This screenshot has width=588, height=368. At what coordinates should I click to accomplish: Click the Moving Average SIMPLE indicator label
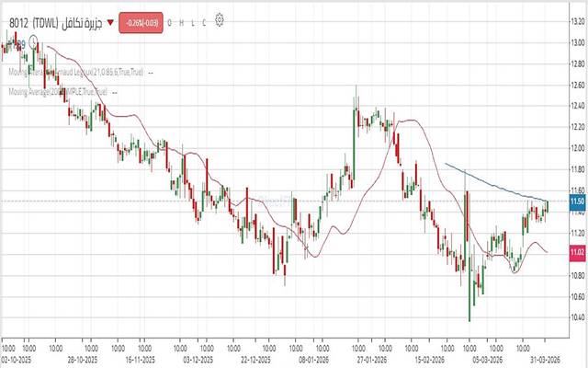[57, 92]
